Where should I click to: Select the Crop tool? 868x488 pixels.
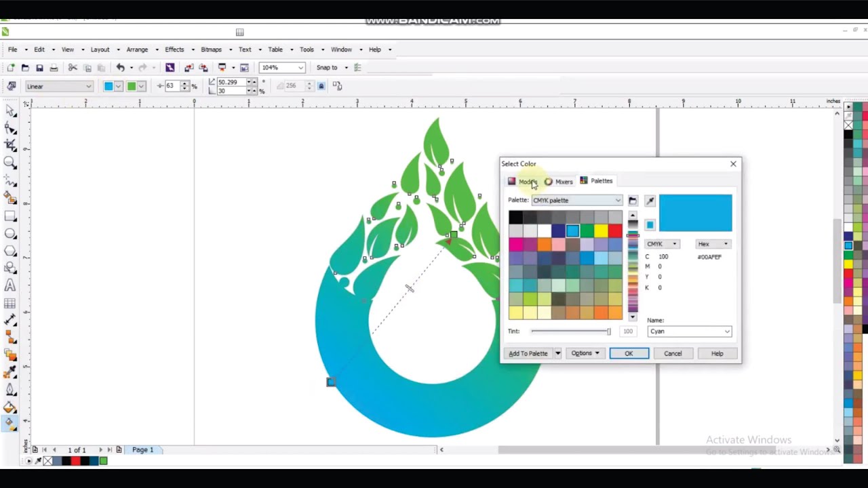[x=10, y=145]
